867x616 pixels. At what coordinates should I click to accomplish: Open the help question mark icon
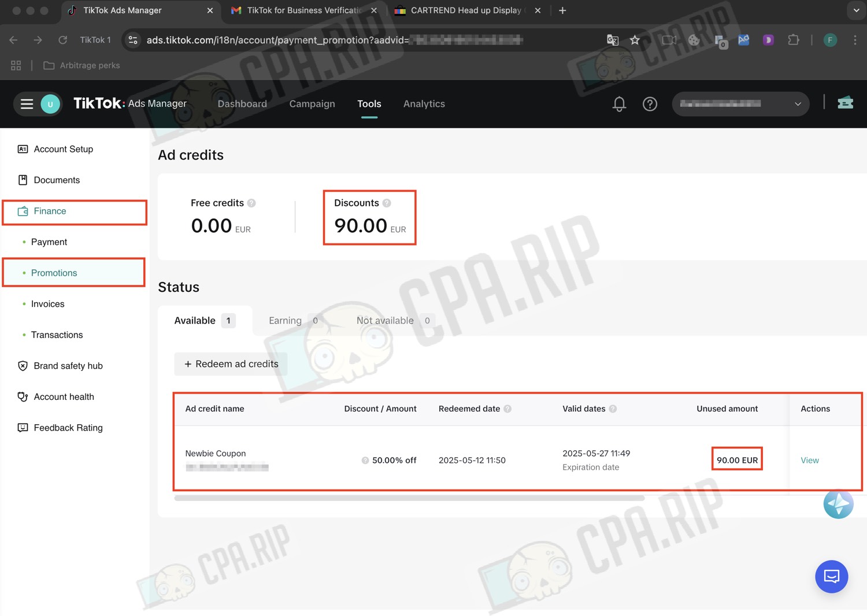click(x=650, y=104)
